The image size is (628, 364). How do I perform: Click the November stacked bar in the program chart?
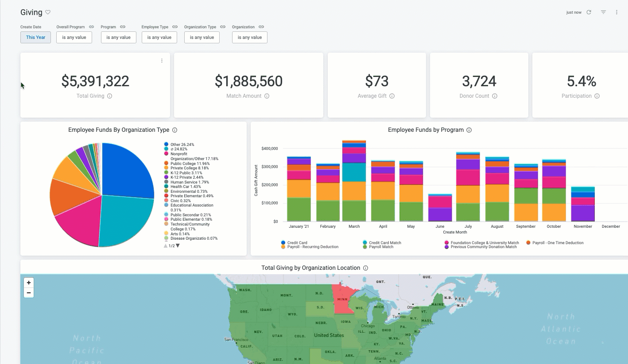(x=583, y=204)
